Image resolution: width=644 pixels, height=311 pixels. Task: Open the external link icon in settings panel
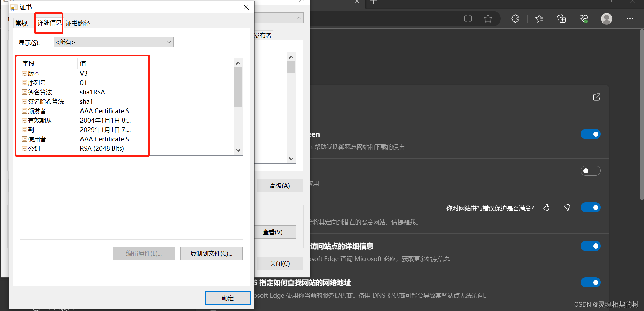point(597,97)
